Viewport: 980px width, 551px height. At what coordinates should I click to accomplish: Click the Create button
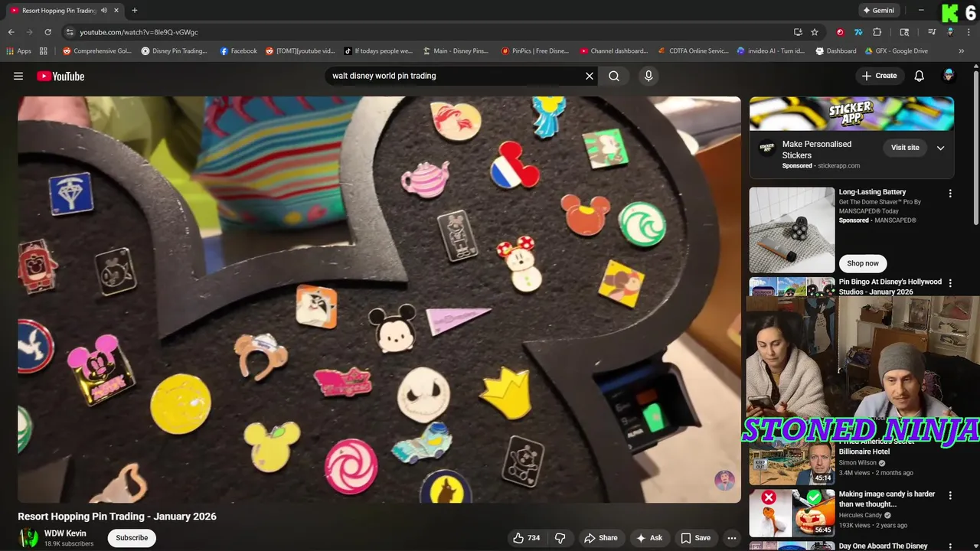pyautogui.click(x=879, y=76)
